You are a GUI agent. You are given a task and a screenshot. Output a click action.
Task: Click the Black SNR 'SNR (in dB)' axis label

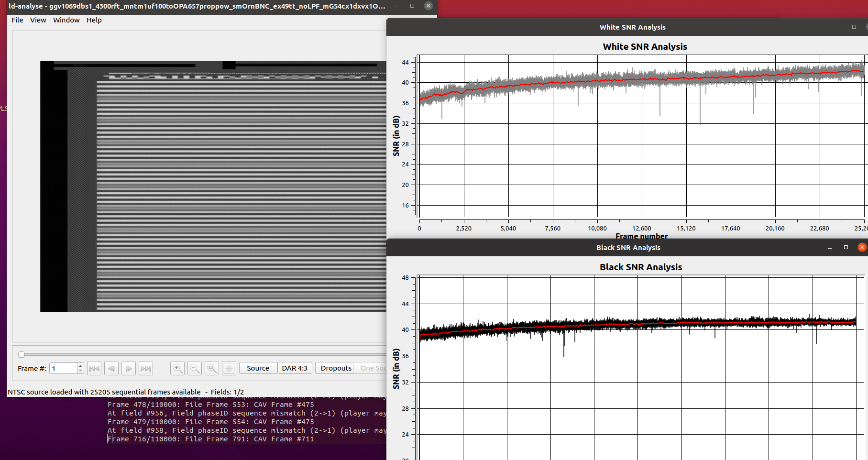(x=396, y=369)
